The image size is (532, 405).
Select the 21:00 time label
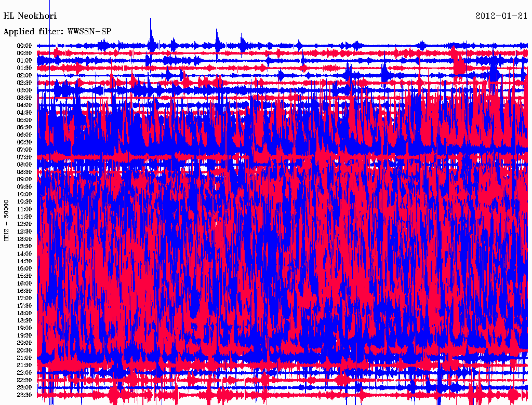24,358
